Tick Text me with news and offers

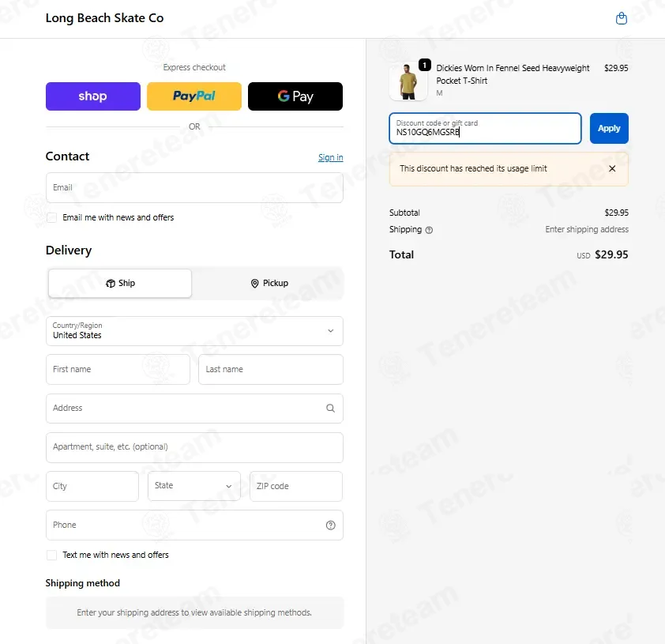[52, 555]
